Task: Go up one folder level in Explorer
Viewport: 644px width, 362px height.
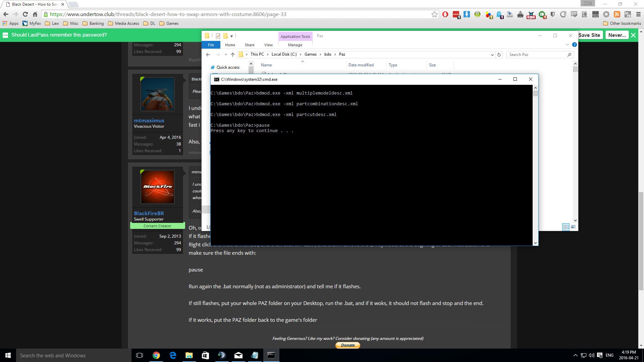Action: click(233, 55)
